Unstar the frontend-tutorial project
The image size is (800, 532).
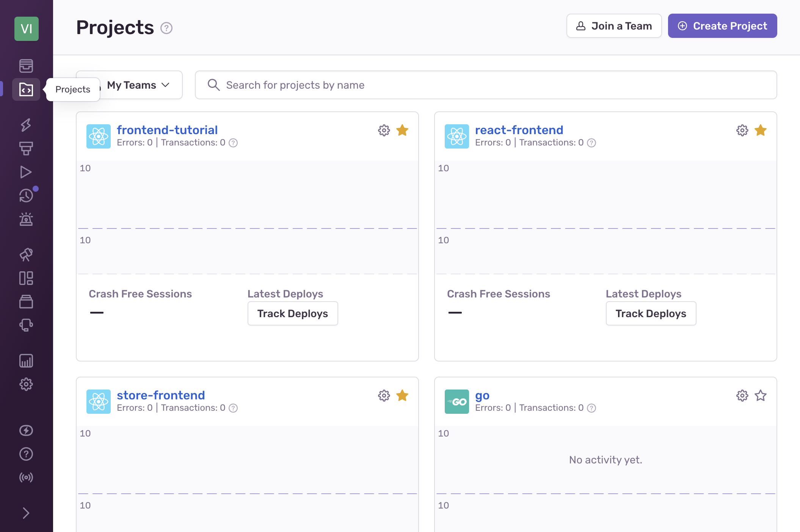point(402,130)
